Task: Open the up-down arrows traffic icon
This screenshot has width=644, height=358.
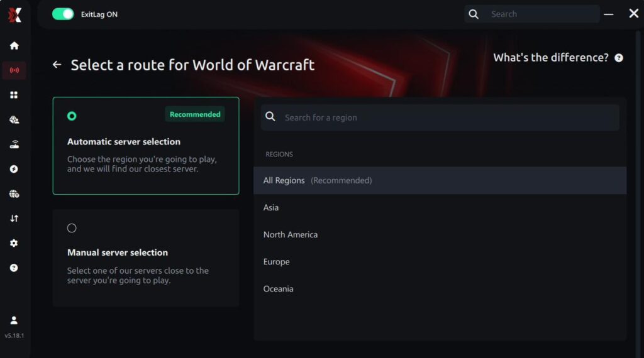Action: pyautogui.click(x=14, y=219)
